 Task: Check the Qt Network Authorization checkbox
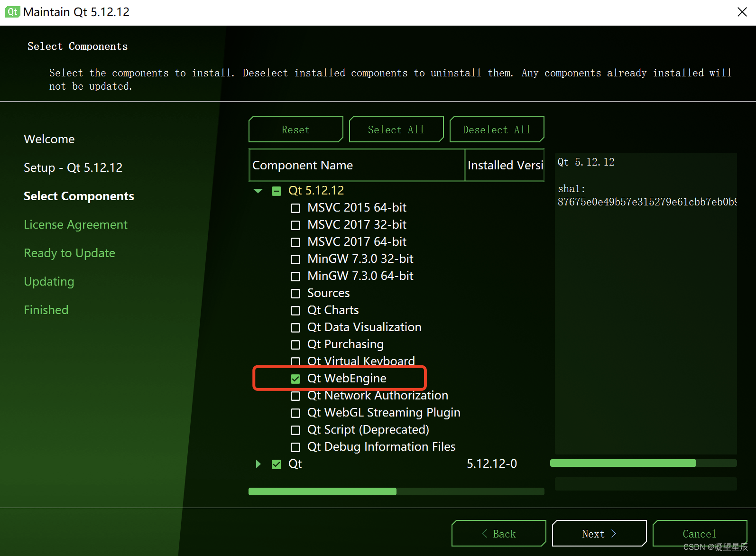(295, 396)
